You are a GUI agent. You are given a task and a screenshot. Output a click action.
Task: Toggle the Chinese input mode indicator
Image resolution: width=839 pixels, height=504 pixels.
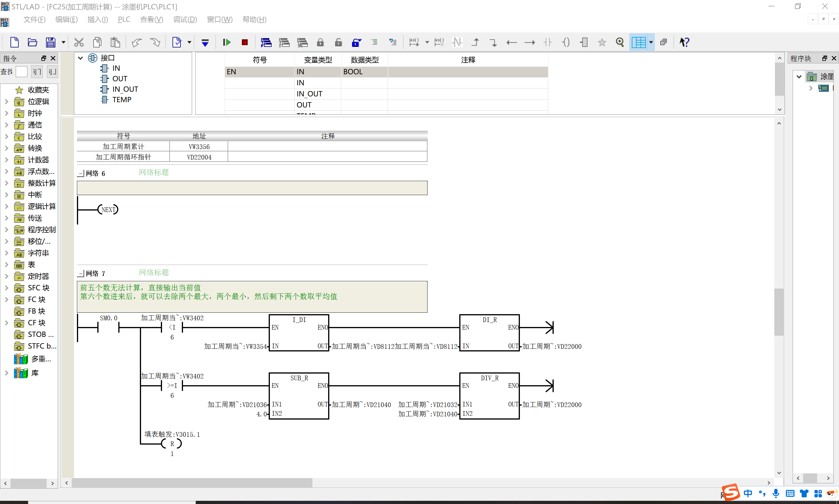pos(747,493)
